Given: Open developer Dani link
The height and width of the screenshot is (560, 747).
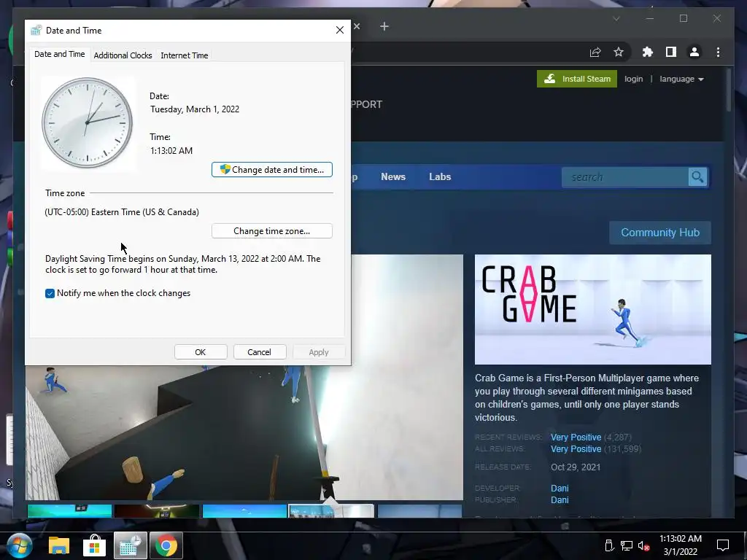Looking at the screenshot, I should click(560, 488).
